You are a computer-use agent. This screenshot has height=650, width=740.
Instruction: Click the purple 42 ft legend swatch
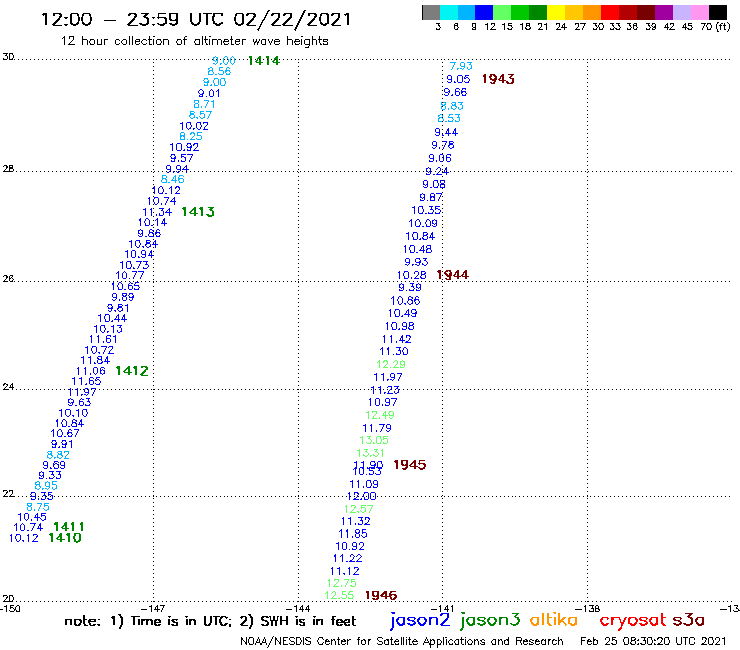[663, 12]
